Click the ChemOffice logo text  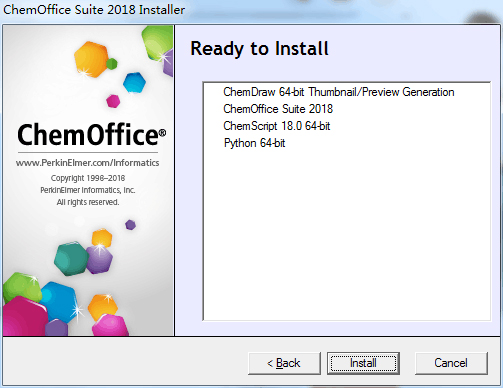(x=91, y=135)
